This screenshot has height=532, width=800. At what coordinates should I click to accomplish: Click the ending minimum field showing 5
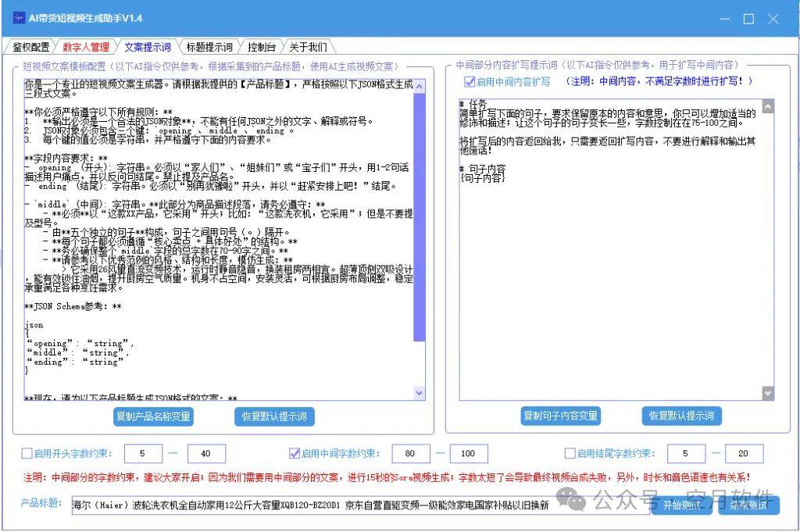pos(686,453)
